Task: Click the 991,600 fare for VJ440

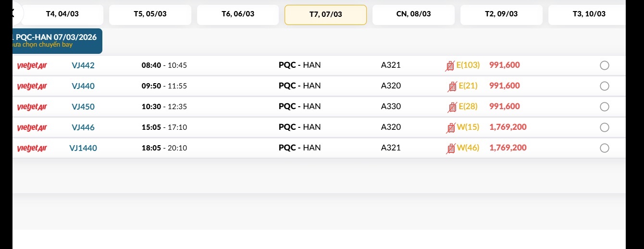Action: 505,86
